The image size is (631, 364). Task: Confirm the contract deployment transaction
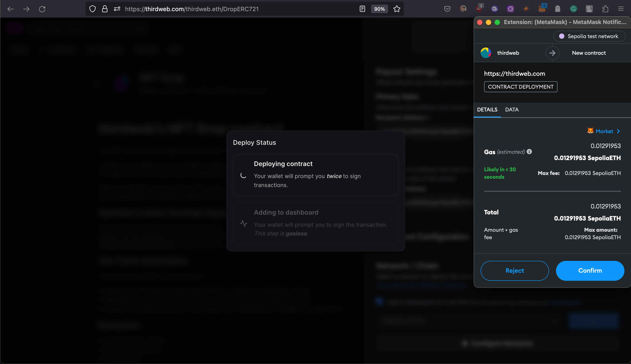click(x=590, y=270)
